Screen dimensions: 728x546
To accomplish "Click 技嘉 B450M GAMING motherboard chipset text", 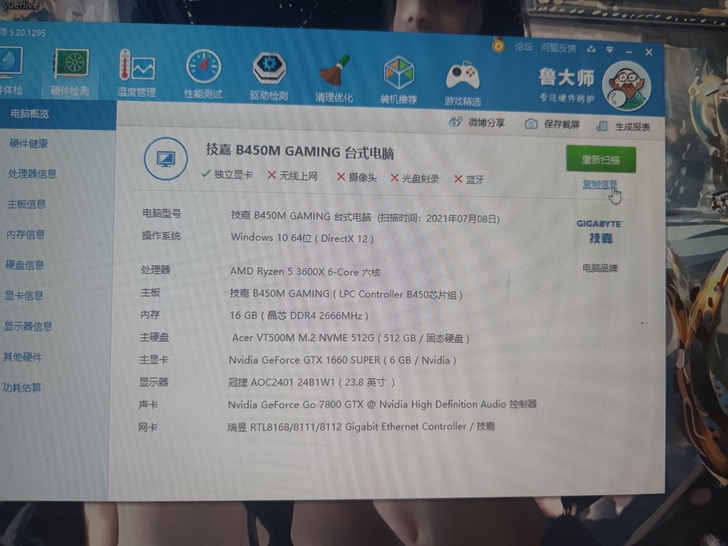I will click(346, 294).
